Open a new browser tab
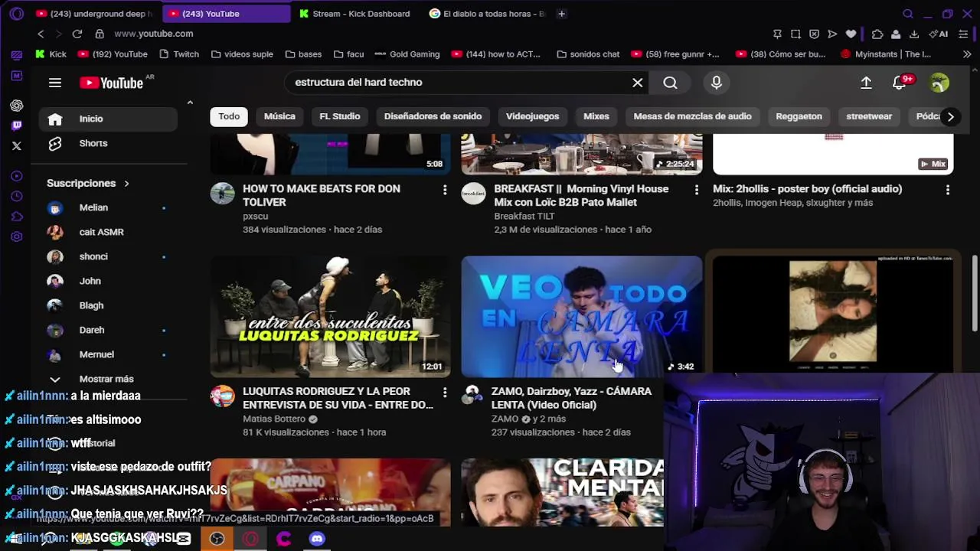 point(561,14)
